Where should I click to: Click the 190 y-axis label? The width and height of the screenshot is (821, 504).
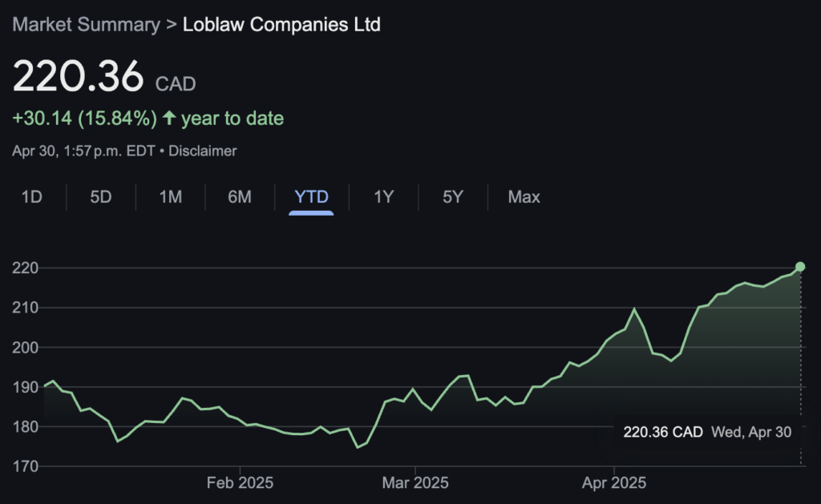click(x=25, y=387)
